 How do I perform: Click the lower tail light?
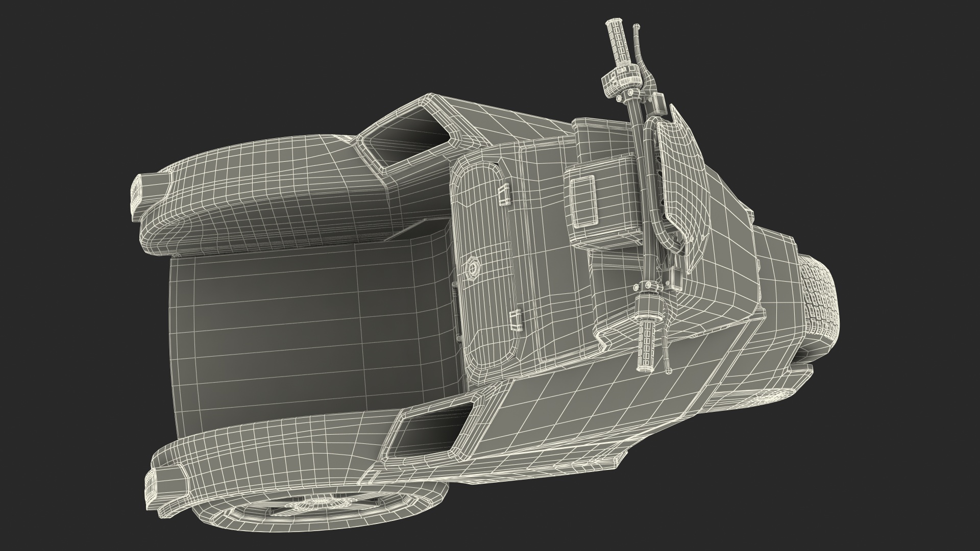point(152,487)
